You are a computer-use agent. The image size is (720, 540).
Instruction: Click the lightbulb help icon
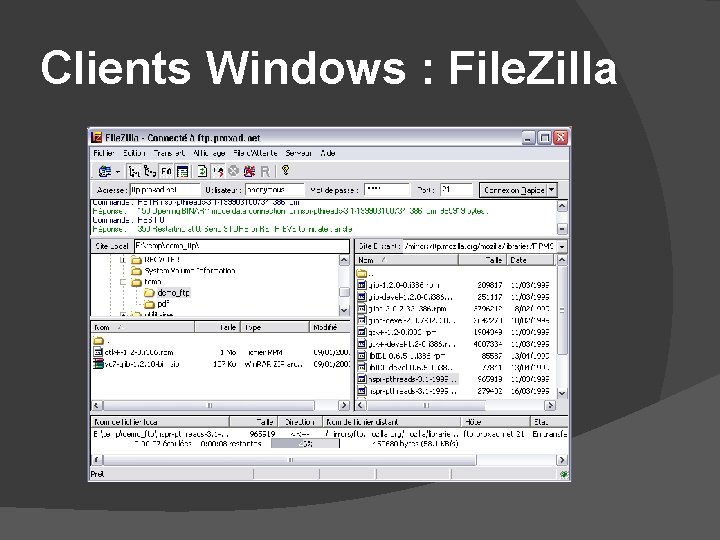285,170
